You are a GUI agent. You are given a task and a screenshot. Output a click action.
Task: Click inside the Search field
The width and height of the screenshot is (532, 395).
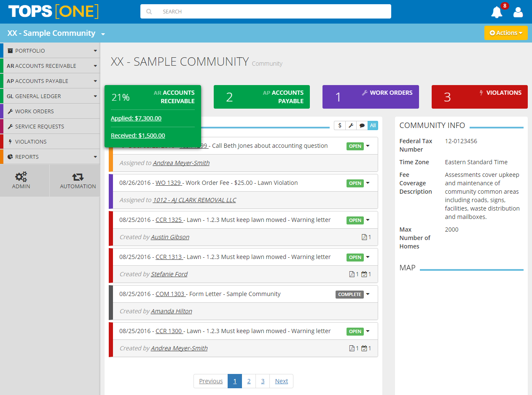[266, 11]
